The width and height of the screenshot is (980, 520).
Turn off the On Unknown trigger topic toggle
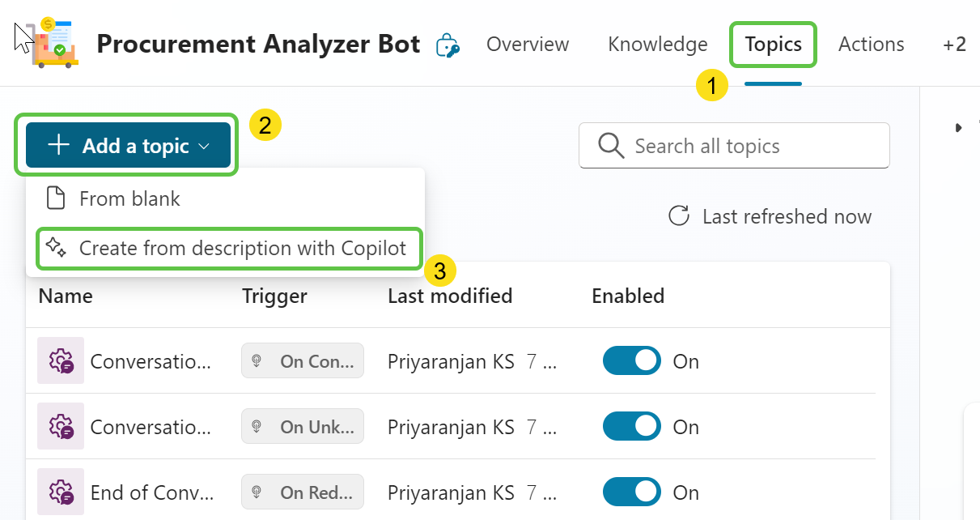point(631,427)
